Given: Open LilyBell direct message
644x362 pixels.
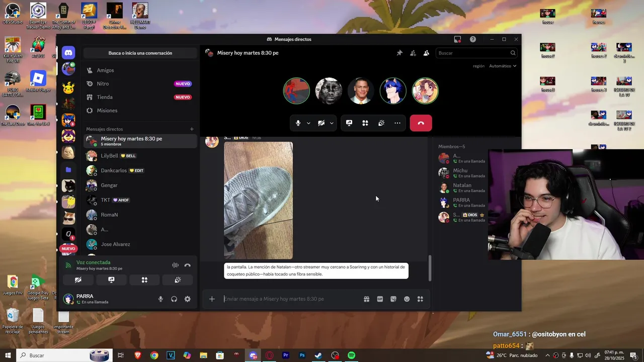Looking at the screenshot, I should pos(140,156).
